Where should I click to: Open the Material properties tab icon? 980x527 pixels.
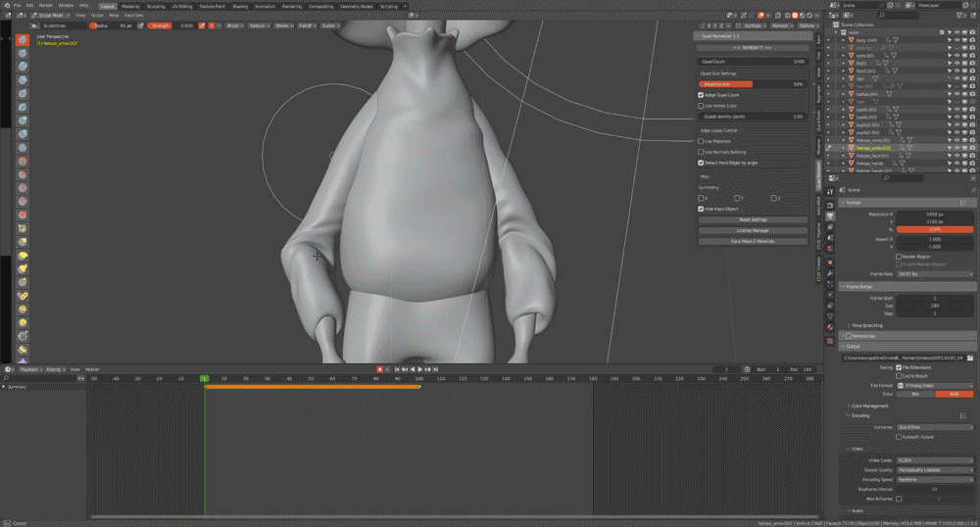coord(830,327)
